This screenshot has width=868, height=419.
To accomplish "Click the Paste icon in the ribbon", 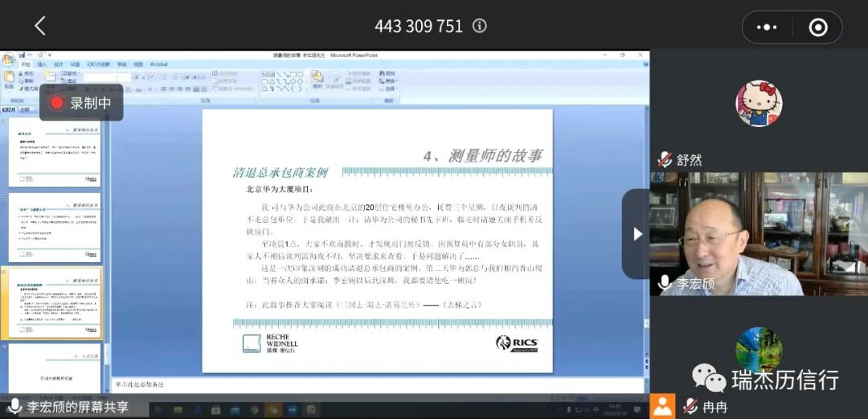I will point(9,79).
